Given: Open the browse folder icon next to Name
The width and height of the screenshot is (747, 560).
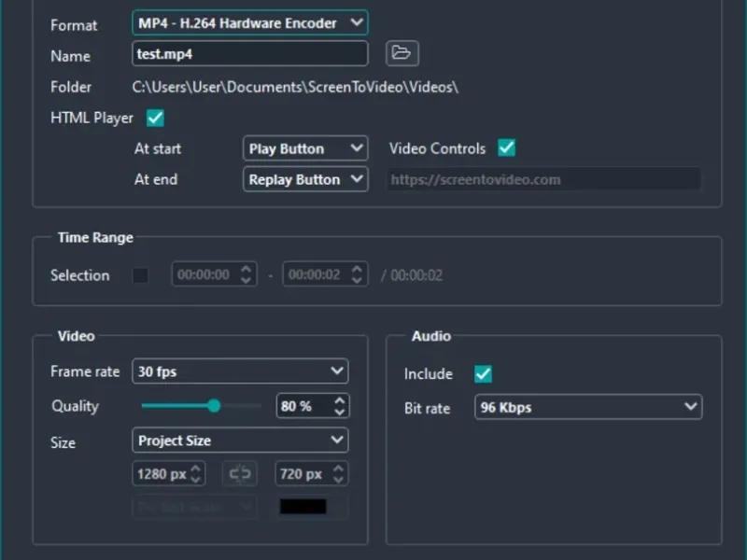Looking at the screenshot, I should 402,53.
